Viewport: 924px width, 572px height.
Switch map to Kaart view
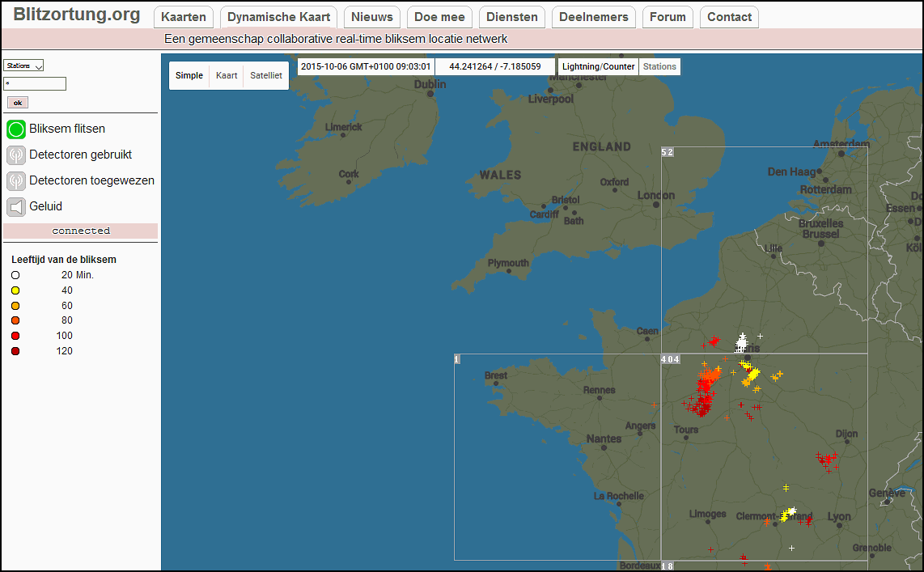coord(227,75)
